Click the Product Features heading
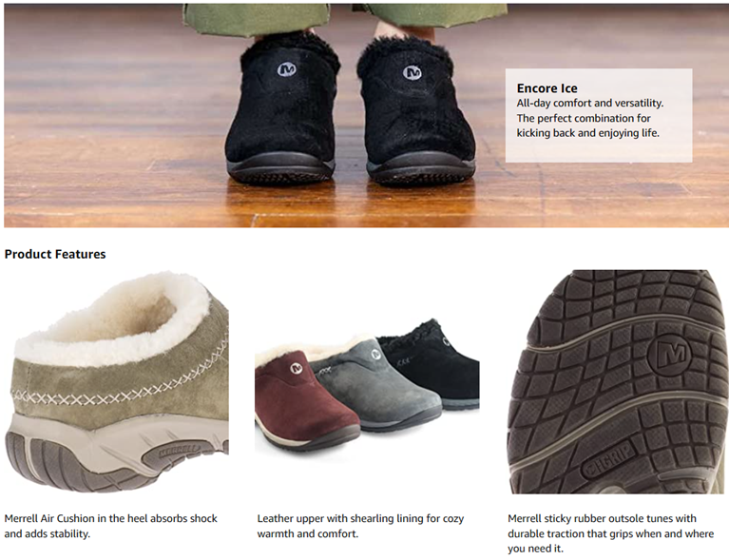This screenshot has height=560, width=729. (x=55, y=255)
